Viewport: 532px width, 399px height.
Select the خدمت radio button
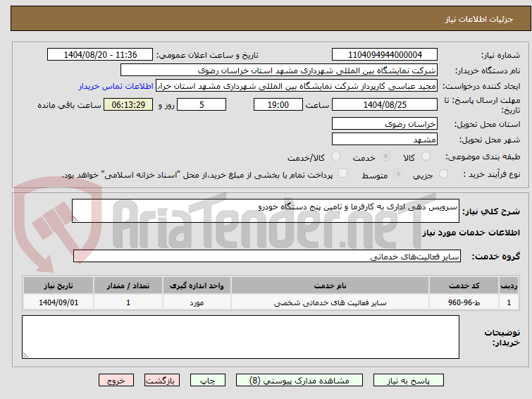[x=385, y=156]
